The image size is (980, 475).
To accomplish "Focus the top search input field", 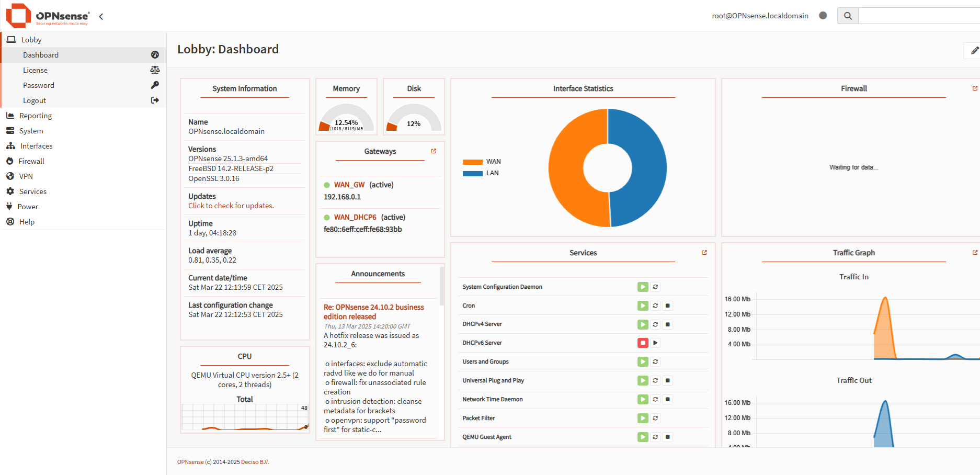I will [919, 16].
